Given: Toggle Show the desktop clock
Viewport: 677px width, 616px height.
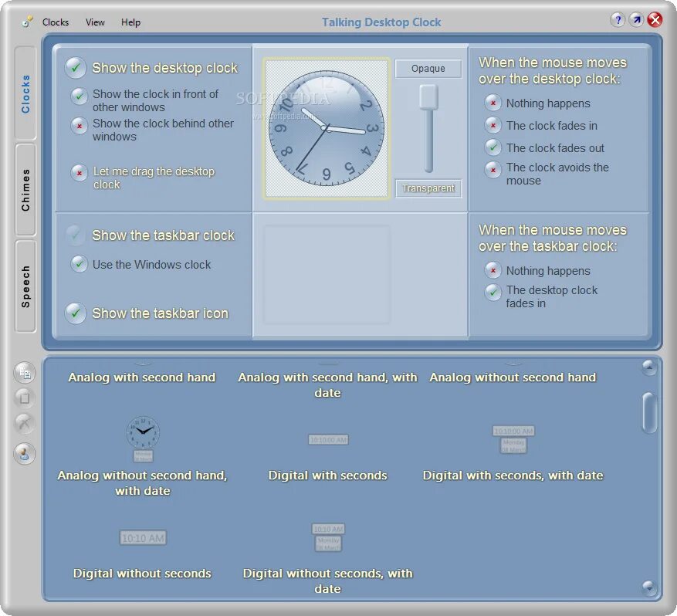Looking at the screenshot, I should pyautogui.click(x=76, y=68).
